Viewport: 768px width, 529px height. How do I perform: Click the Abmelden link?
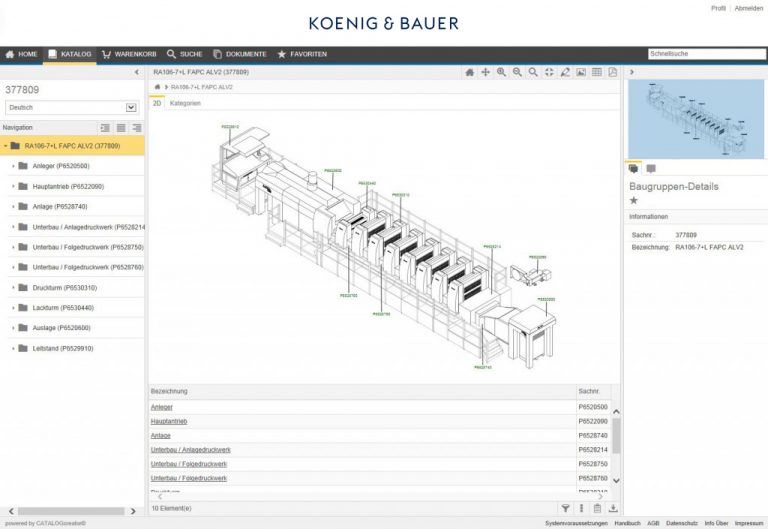pyautogui.click(x=748, y=8)
